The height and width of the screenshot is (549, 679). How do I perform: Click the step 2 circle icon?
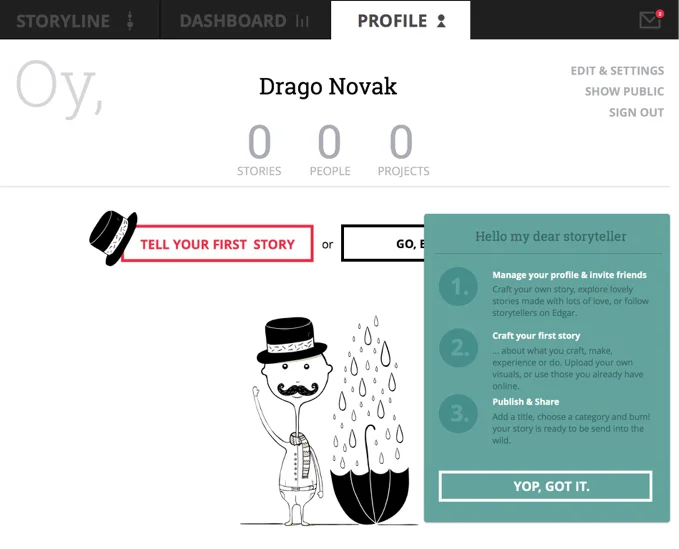[458, 348]
